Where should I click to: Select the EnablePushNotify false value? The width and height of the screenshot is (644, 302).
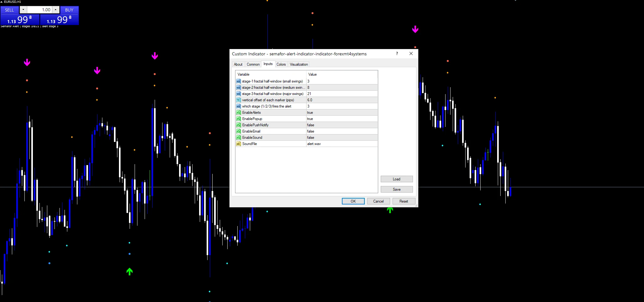(342, 125)
